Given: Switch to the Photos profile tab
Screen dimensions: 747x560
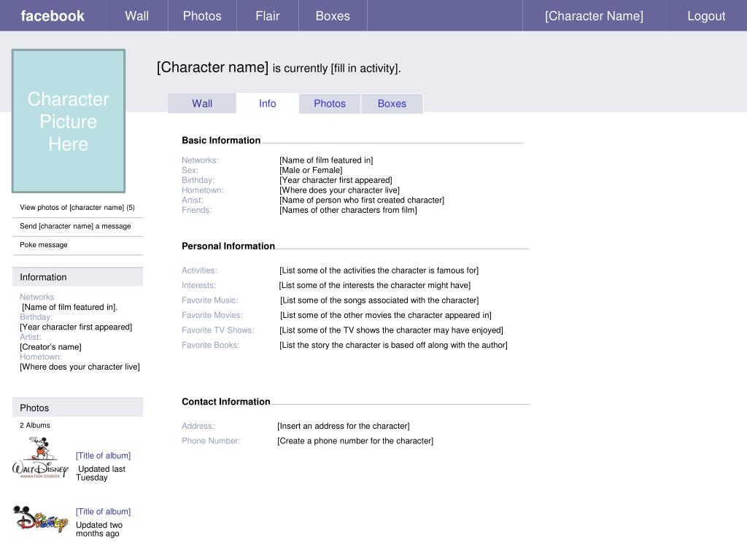Looking at the screenshot, I should tap(330, 104).
